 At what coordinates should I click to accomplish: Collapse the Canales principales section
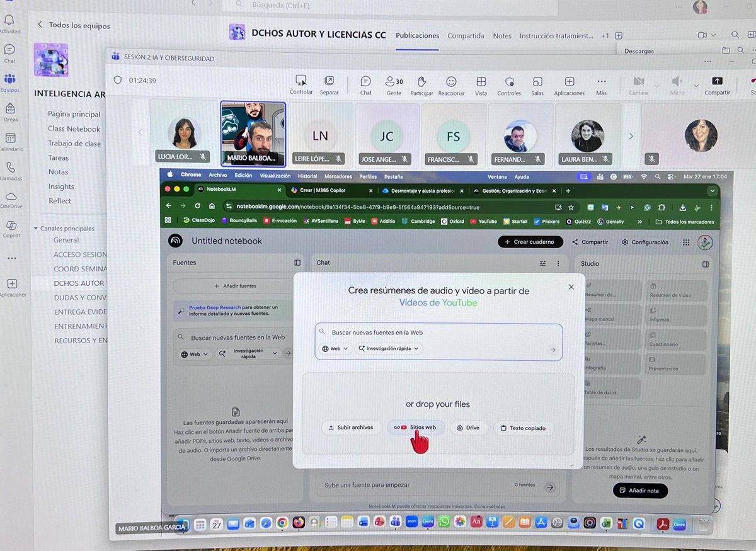(64, 229)
